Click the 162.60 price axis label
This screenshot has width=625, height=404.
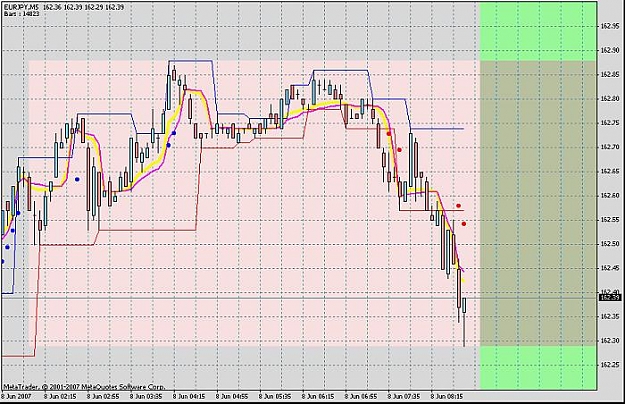610,196
